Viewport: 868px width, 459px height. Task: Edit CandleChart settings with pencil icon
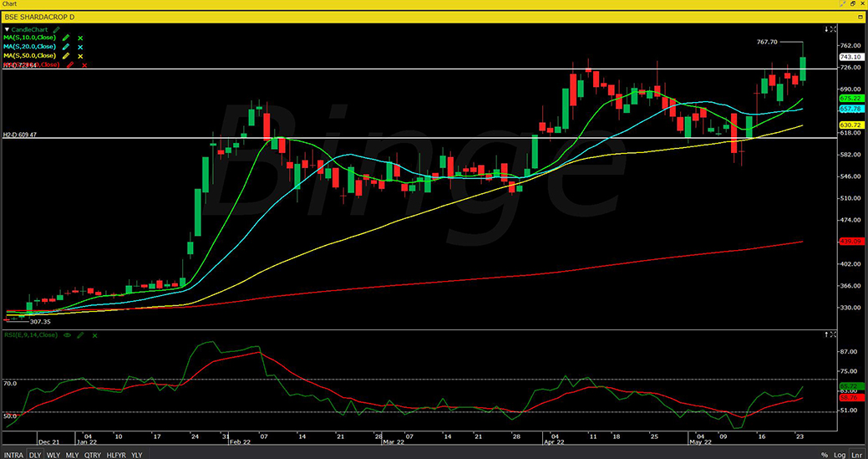point(57,30)
